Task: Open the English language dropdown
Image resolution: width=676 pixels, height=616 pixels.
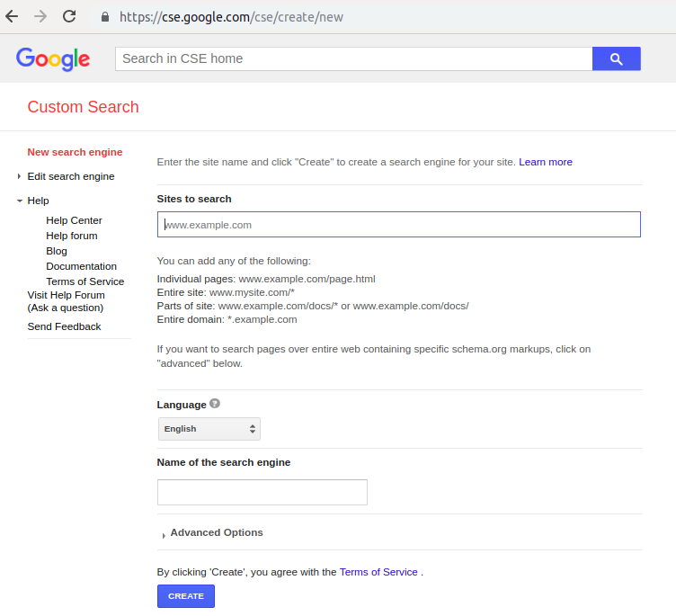Action: pos(209,429)
